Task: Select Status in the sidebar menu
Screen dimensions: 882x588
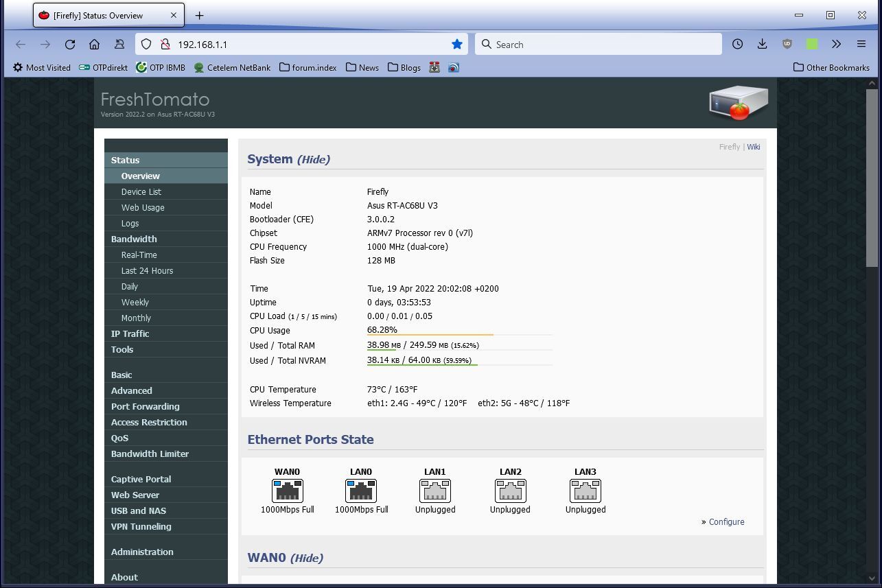Action: [166, 160]
